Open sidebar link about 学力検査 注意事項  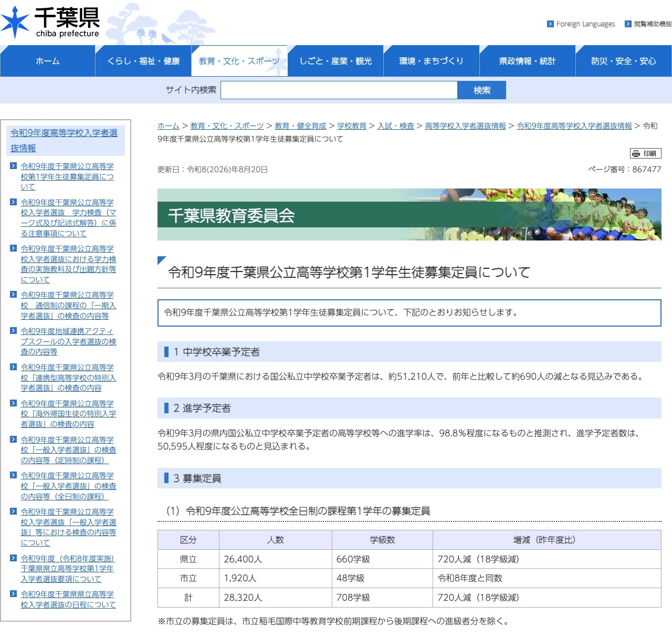point(68,218)
